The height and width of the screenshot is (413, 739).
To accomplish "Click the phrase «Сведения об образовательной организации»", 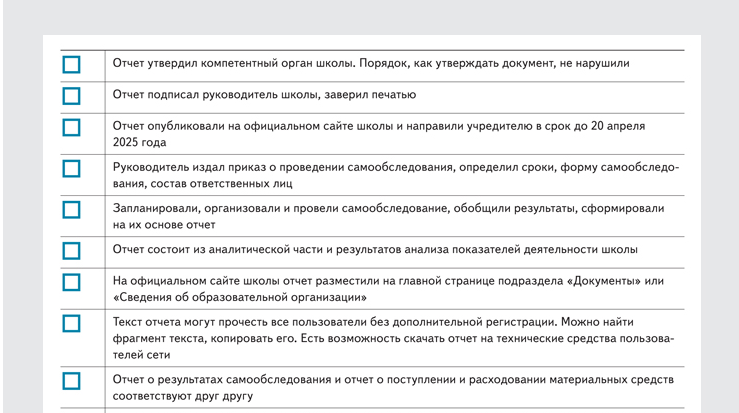I will click(240, 297).
